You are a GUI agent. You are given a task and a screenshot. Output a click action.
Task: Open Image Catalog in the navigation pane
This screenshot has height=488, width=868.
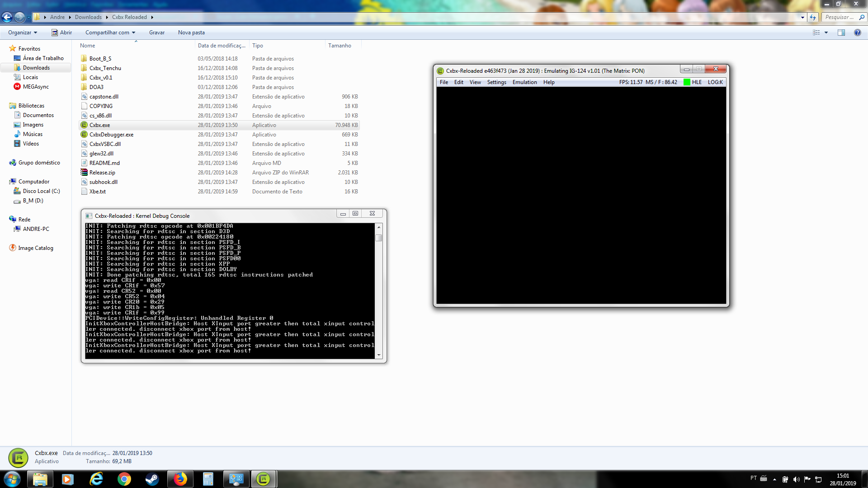pyautogui.click(x=31, y=248)
